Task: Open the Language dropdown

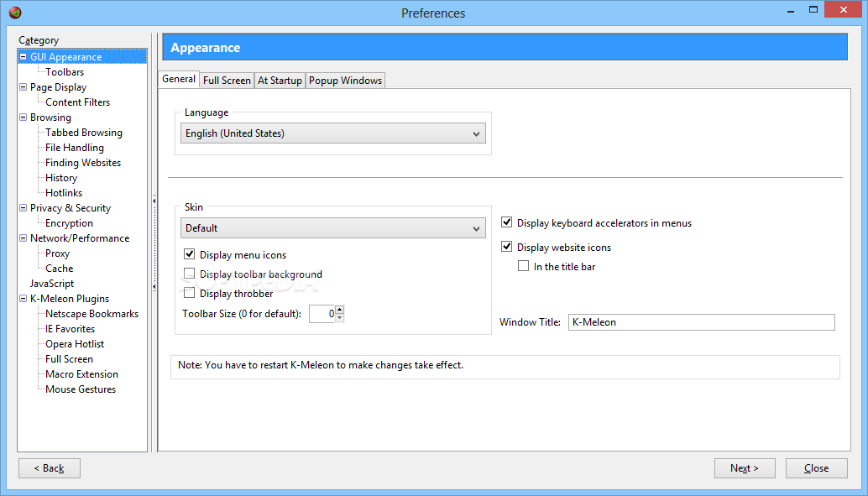Action: pos(332,133)
